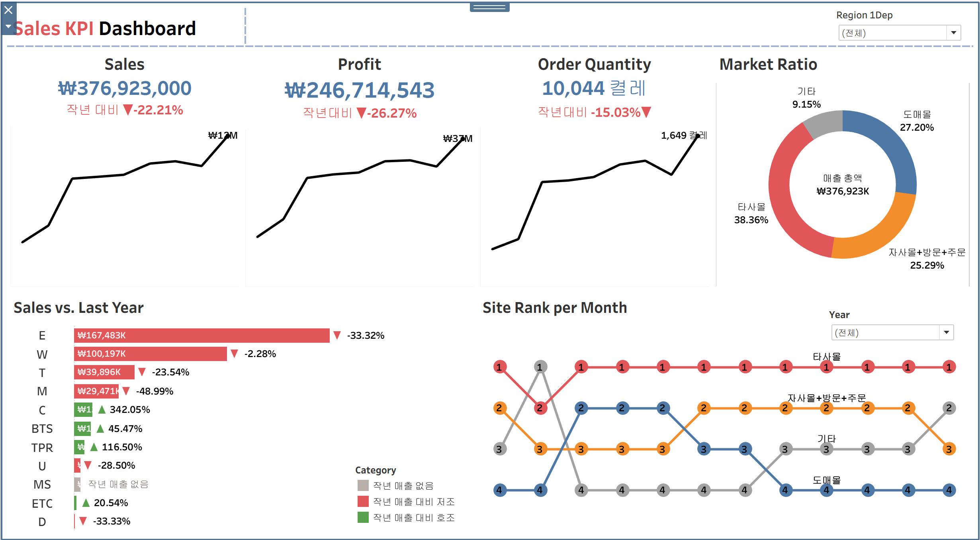Open the small down-caret menu under X
Screen dimensions: 980x540
(8, 26)
